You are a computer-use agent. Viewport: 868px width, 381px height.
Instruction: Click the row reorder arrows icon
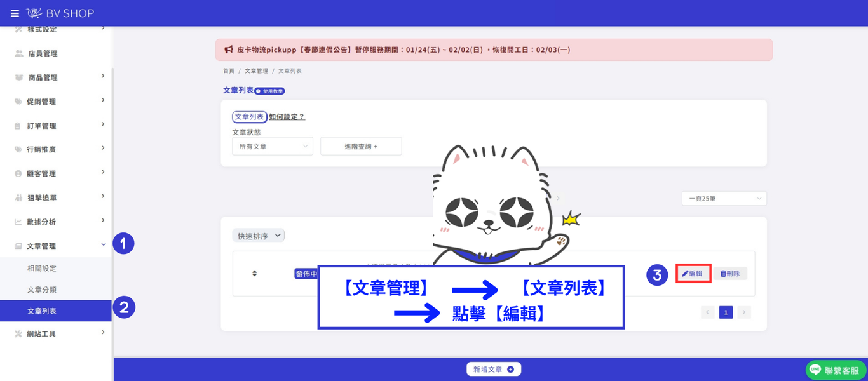[x=254, y=273]
